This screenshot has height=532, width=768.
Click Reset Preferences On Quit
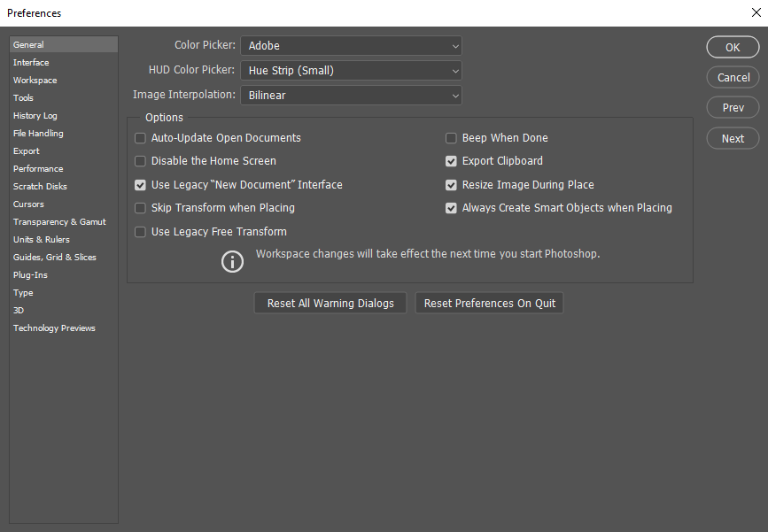click(x=490, y=304)
